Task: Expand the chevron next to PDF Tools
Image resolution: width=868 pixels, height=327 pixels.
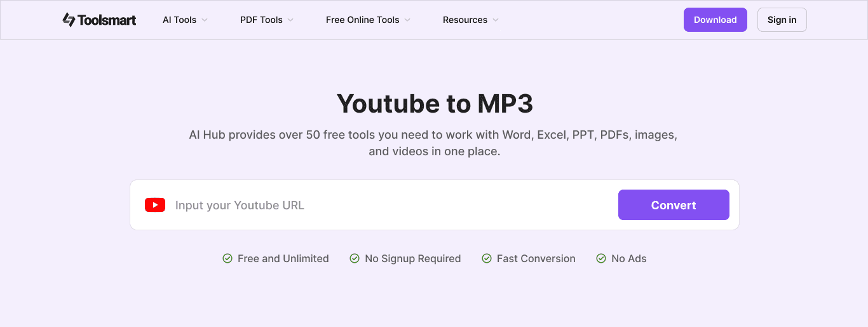Action: point(290,20)
